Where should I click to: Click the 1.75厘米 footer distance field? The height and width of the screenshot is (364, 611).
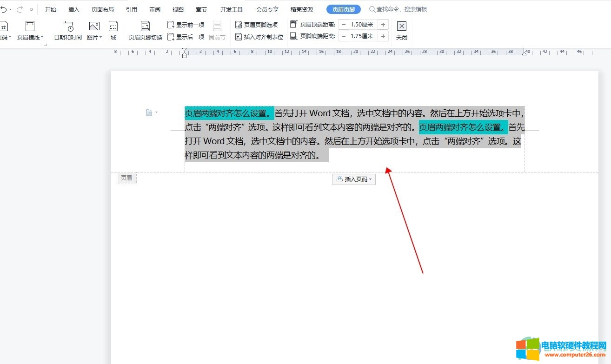(x=363, y=36)
